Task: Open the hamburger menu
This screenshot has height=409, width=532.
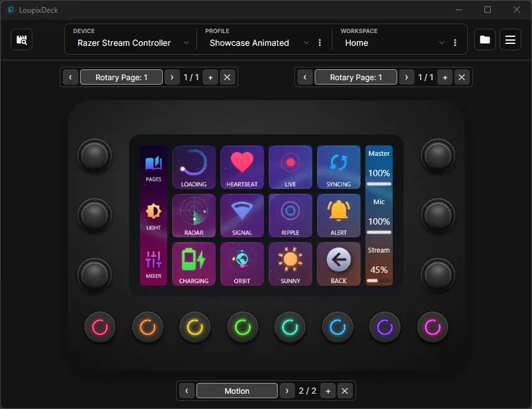Action: pos(510,39)
